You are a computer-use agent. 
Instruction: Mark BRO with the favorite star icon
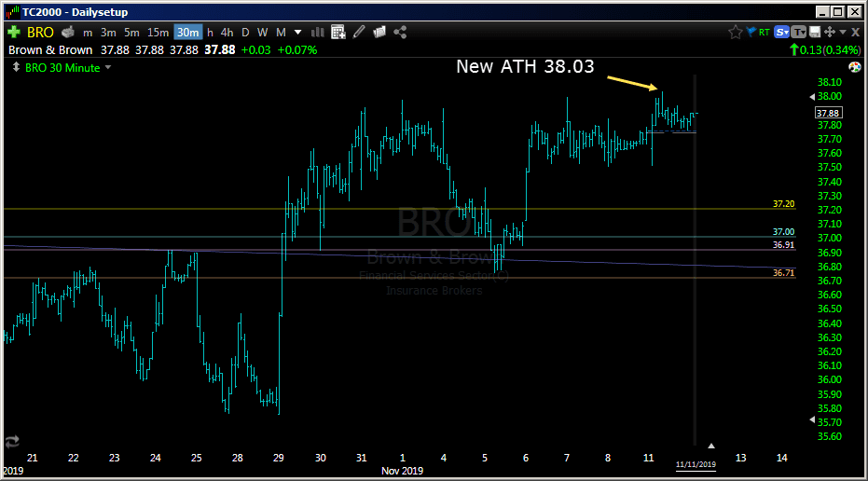click(x=735, y=32)
